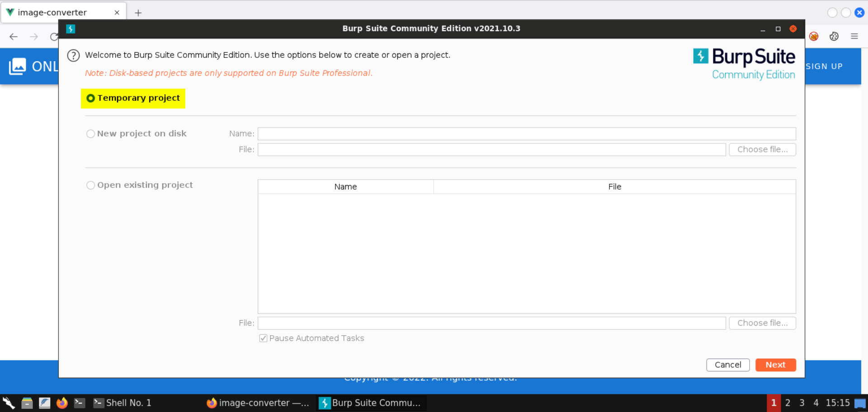Click the help question mark icon
Image resolution: width=868 pixels, height=412 pixels.
(73, 56)
